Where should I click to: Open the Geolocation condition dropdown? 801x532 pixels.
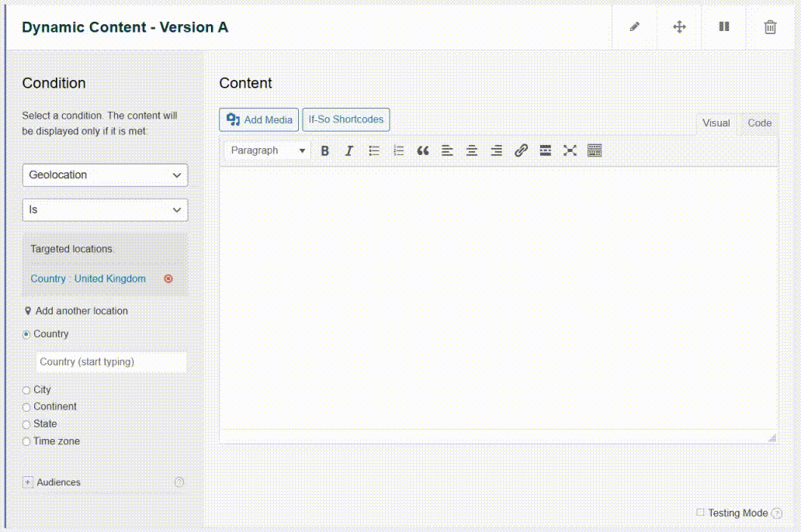click(105, 175)
